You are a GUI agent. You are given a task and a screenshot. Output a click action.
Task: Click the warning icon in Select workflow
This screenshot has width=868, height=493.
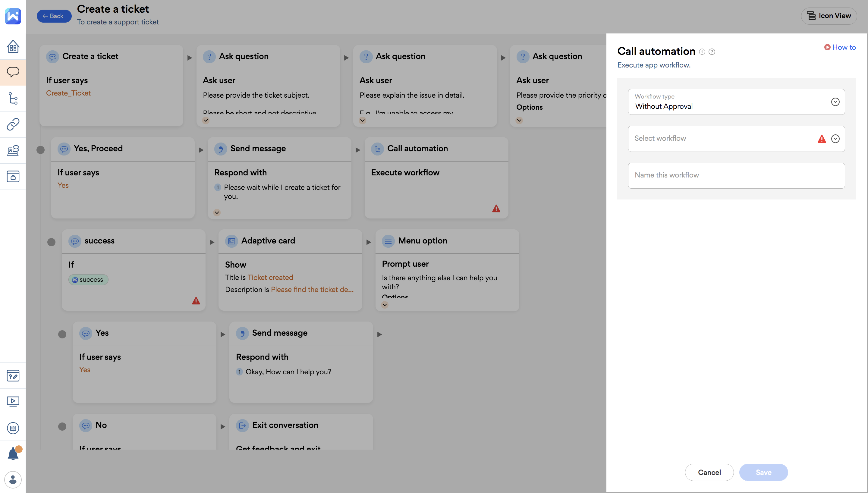click(x=822, y=139)
